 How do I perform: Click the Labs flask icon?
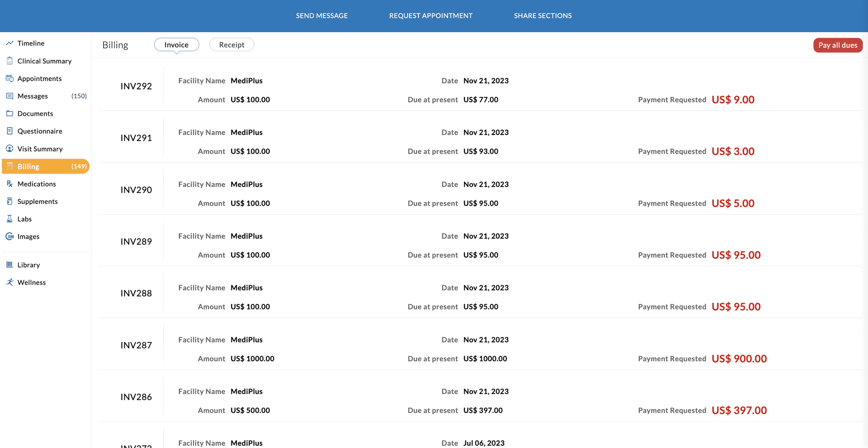point(10,219)
